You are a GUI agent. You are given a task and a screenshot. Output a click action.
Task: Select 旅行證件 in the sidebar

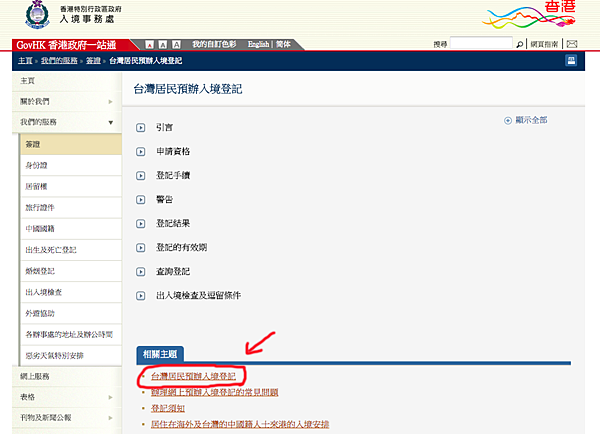pyautogui.click(x=71, y=207)
